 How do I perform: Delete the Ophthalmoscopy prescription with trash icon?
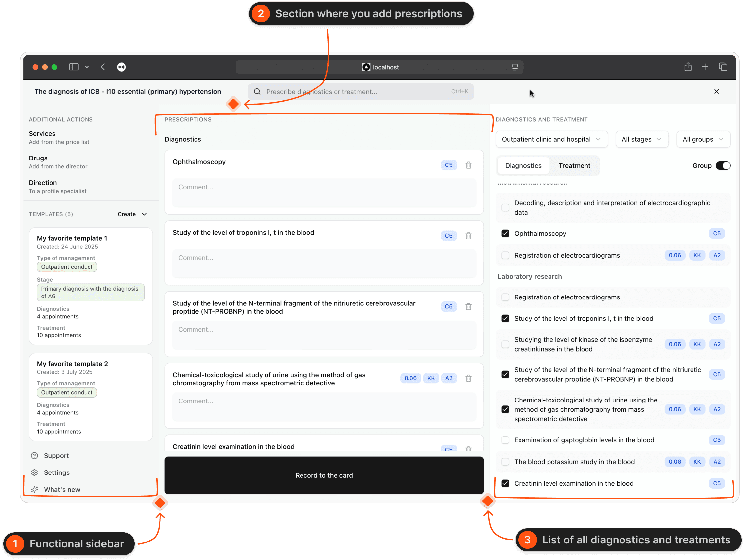pyautogui.click(x=468, y=165)
